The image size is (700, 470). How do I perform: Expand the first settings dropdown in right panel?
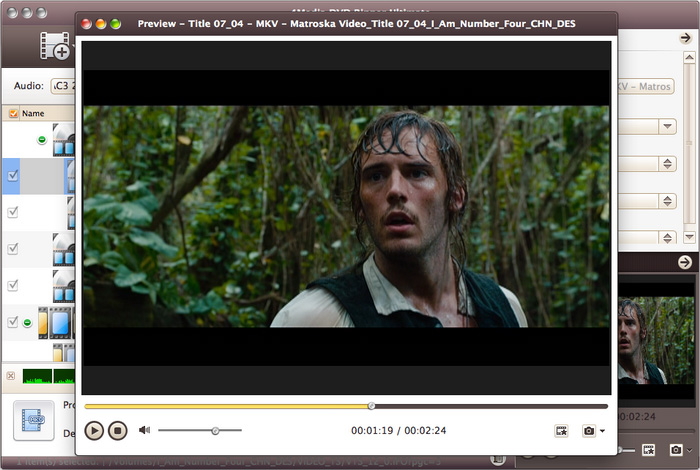tap(667, 126)
